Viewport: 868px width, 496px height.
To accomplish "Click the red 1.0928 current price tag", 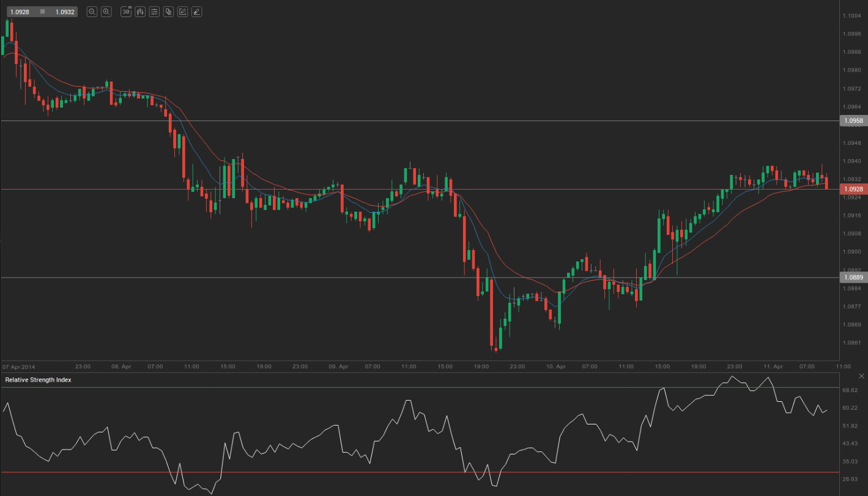I will 853,189.
